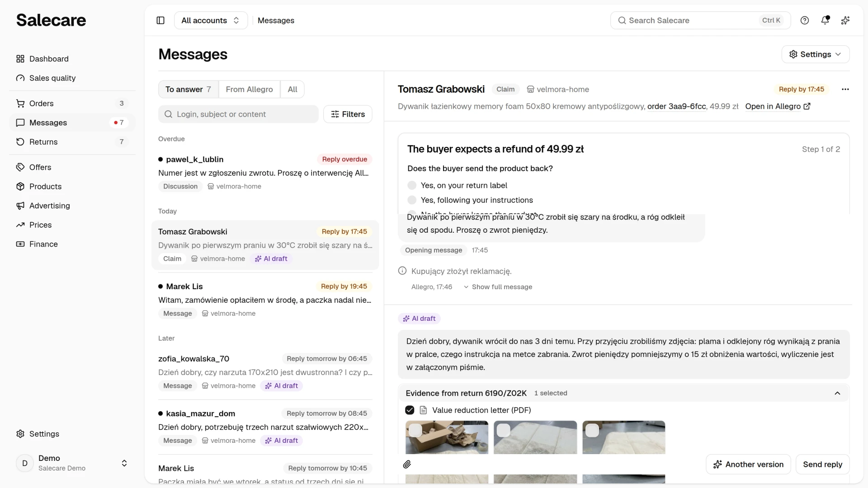
Task: Switch to the To answer tab
Action: (189, 89)
